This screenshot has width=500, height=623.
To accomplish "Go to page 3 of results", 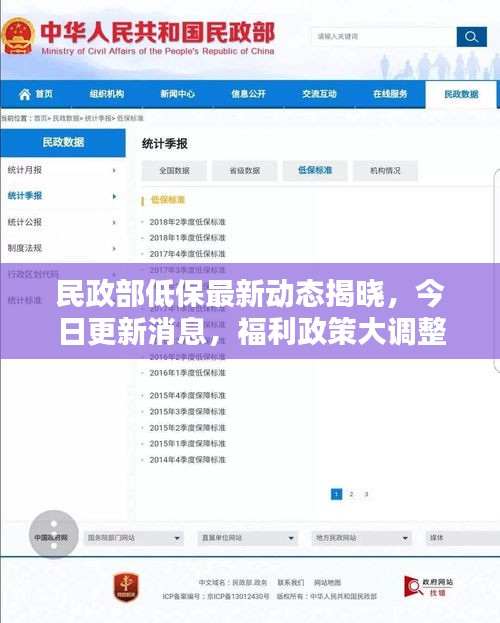I will pos(366,494).
